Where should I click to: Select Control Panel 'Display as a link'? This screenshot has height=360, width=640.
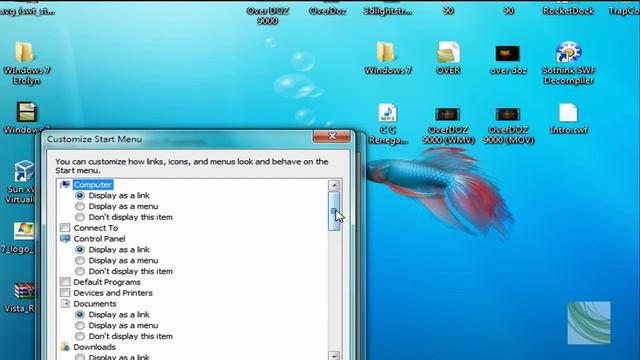click(80, 249)
